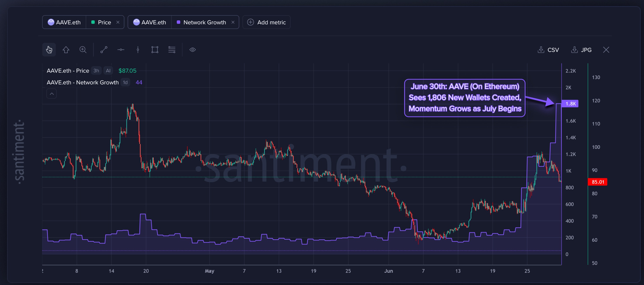This screenshot has height=285, width=644.
Task: Select the rectangle drawing tool
Action: point(155,50)
